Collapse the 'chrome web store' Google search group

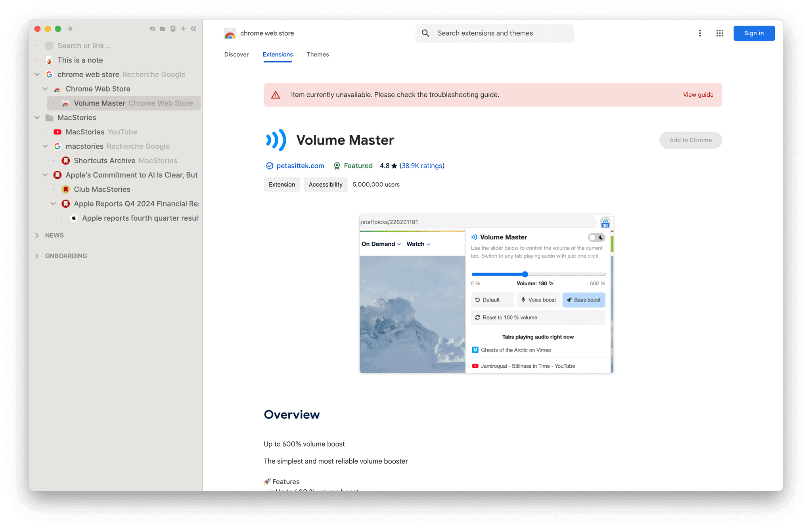tap(37, 74)
